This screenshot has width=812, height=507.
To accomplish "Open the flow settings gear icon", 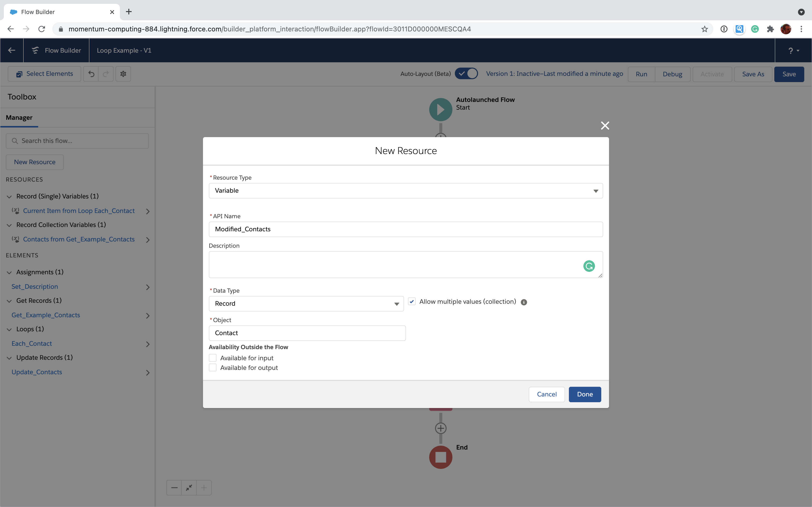I will pos(123,74).
